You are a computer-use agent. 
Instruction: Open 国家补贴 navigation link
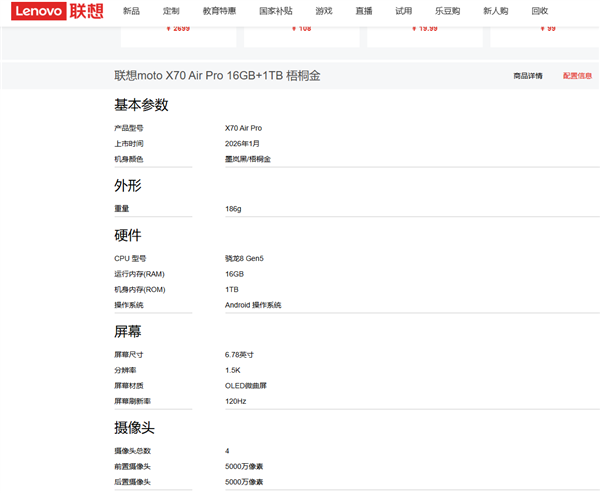[276, 11]
